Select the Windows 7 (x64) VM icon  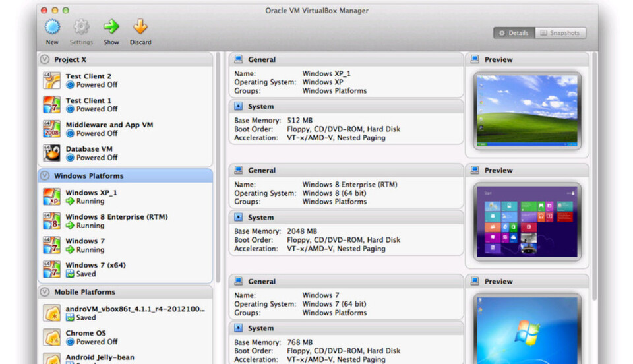[51, 269]
